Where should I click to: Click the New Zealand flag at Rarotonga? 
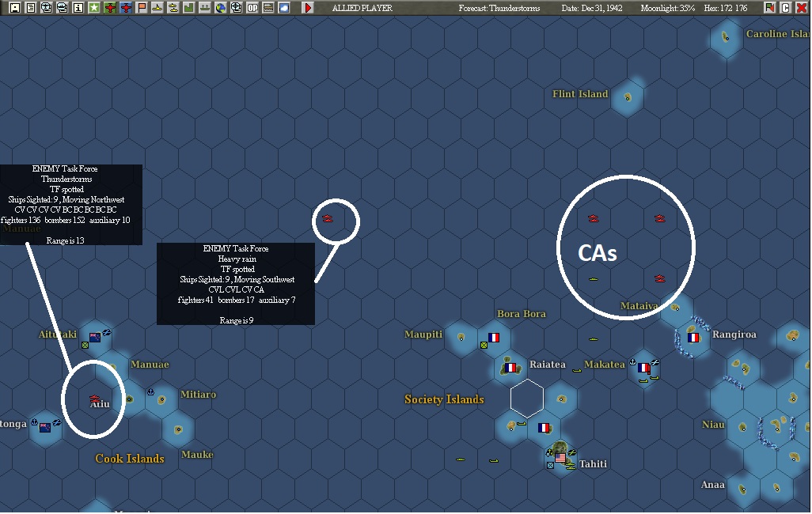pyautogui.click(x=45, y=428)
